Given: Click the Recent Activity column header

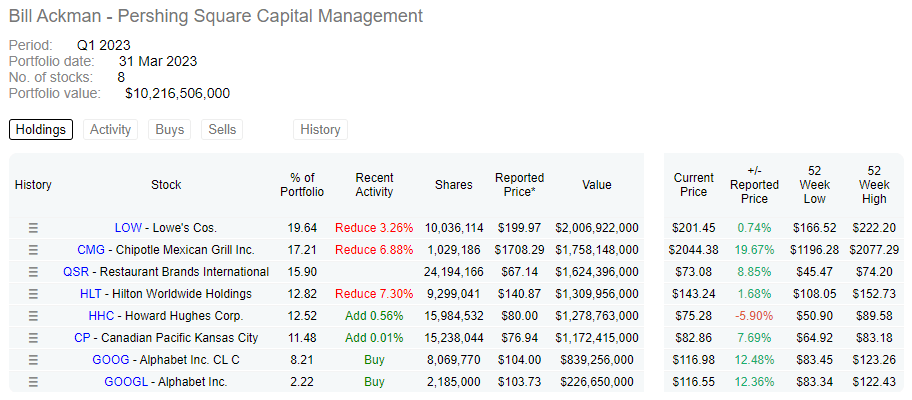Looking at the screenshot, I should click(x=374, y=185).
